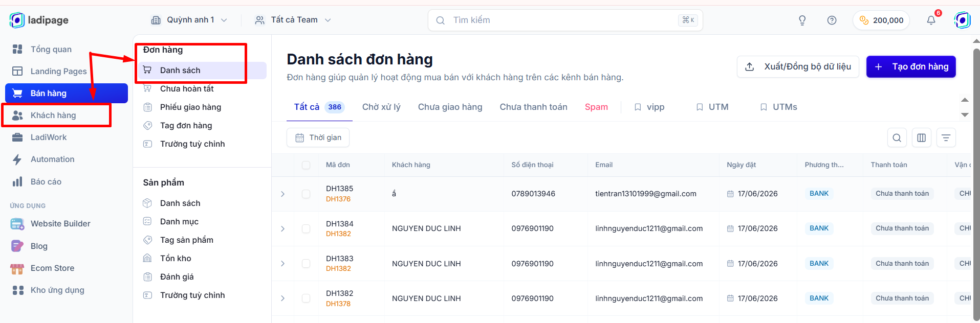Image resolution: width=980 pixels, height=323 pixels.
Task: Open the user profile avatar icon
Action: pyautogui.click(x=962, y=20)
